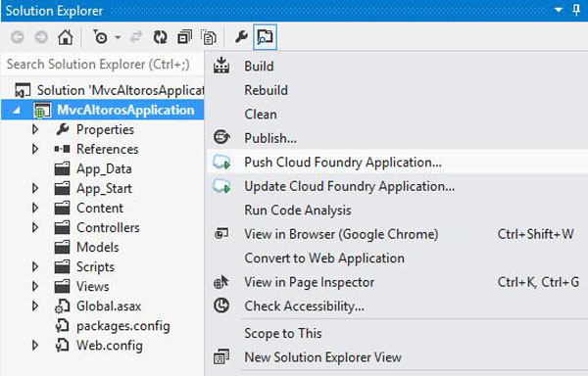The width and height of the screenshot is (588, 376).
Task: Click the Sync with Active Document icon
Action: (x=136, y=37)
